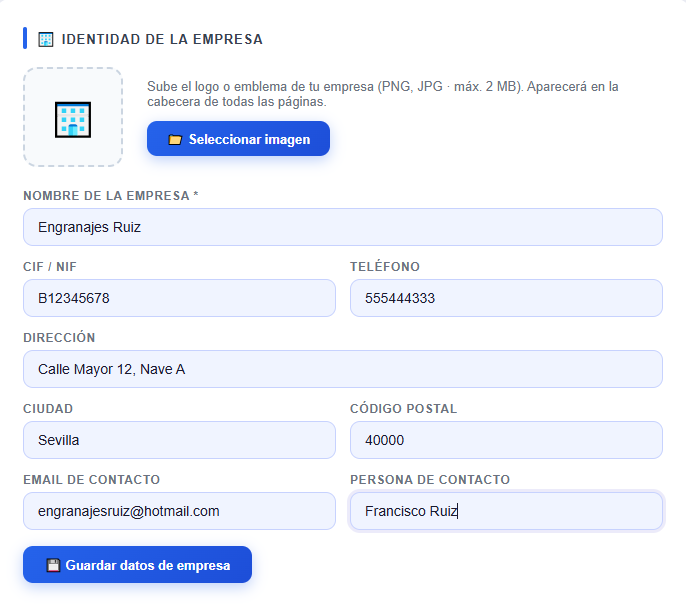Click the logo upload placeholder box
Screen dimensions: 686x607
[x=73, y=117]
